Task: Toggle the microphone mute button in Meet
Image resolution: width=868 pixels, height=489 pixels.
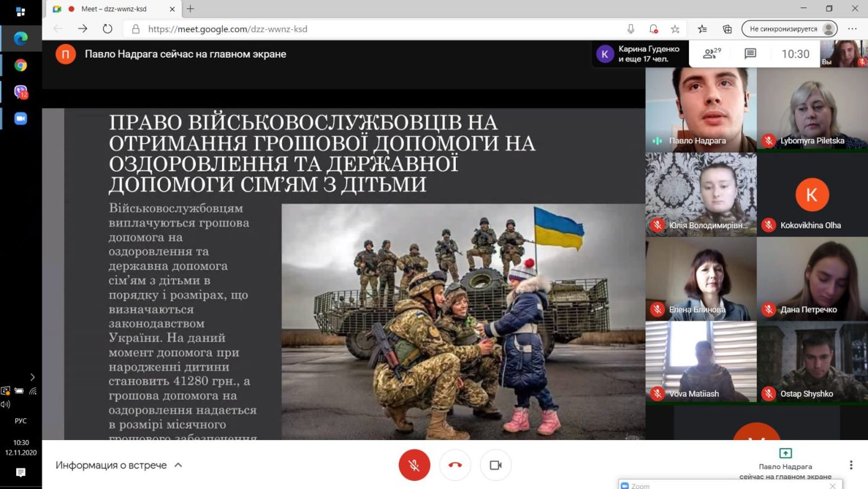Action: point(414,465)
